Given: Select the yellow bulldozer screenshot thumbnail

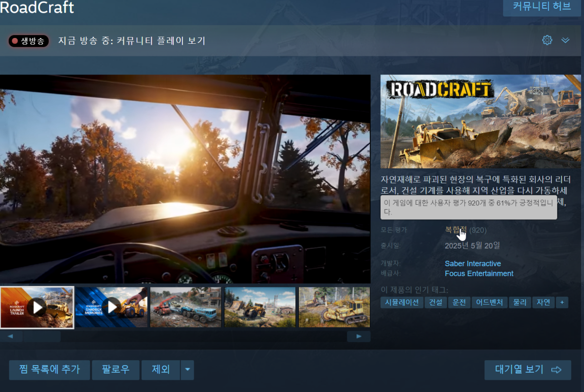Looking at the screenshot, I should (334, 307).
